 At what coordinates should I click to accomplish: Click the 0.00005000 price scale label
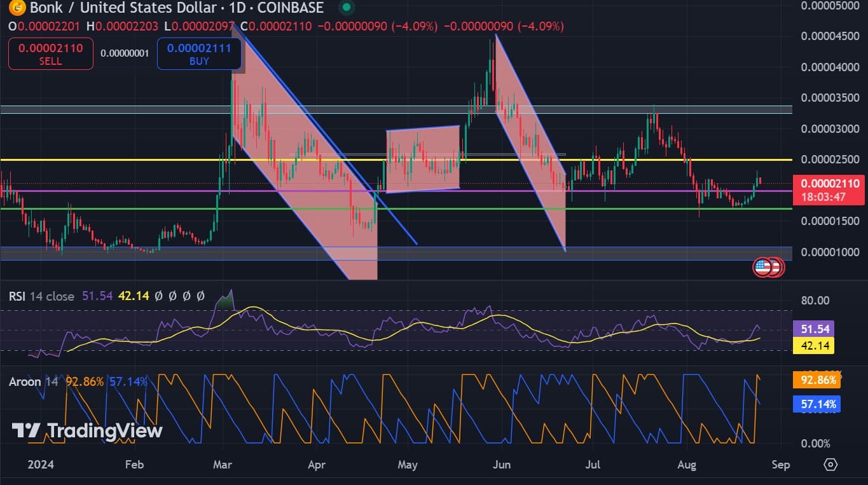coord(830,6)
